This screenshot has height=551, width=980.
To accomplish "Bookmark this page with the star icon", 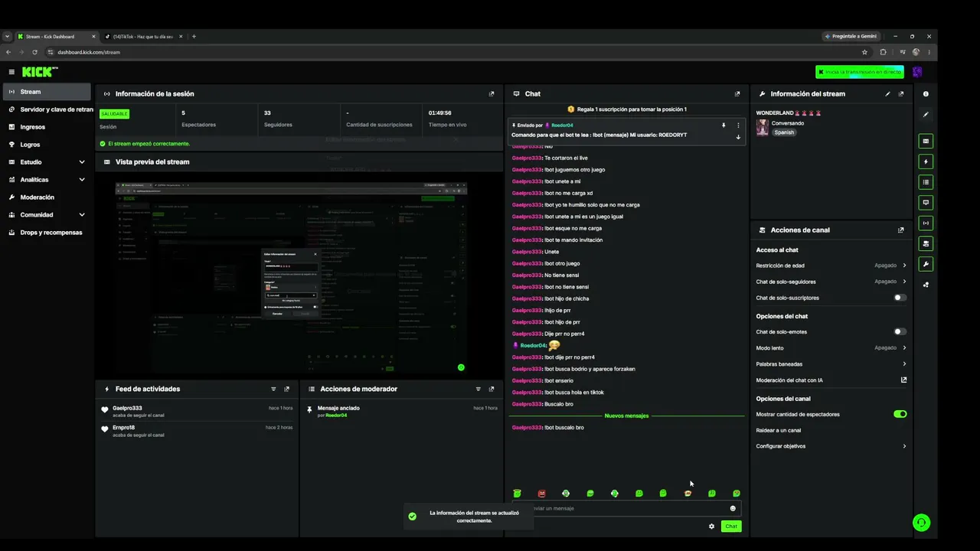I will click(864, 52).
